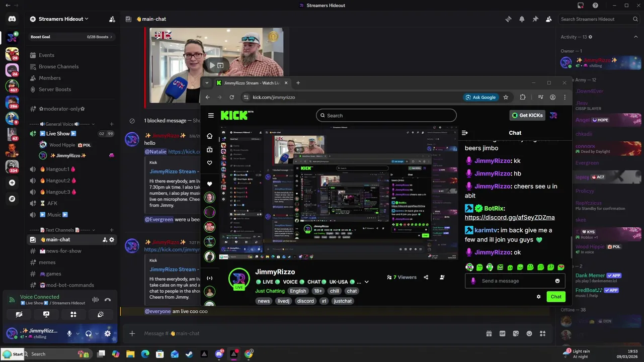
Task: Open notification settings bell in Discord header
Action: (522, 19)
